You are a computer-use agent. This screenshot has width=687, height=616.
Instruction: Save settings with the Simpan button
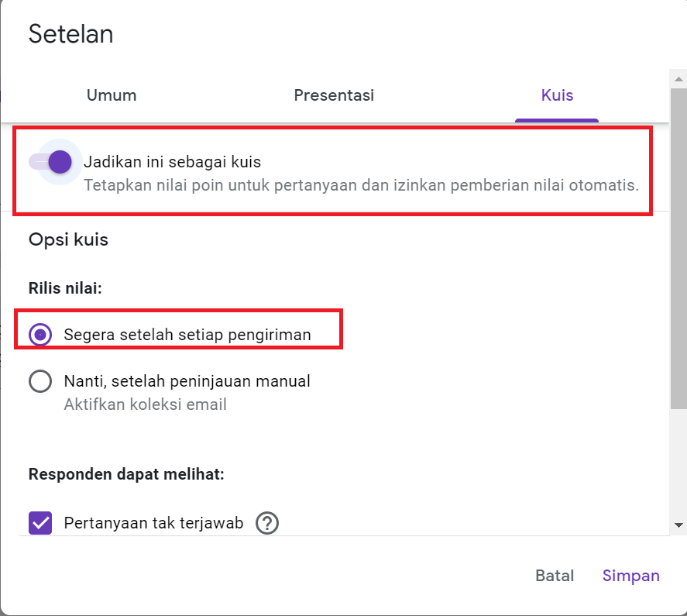[630, 576]
